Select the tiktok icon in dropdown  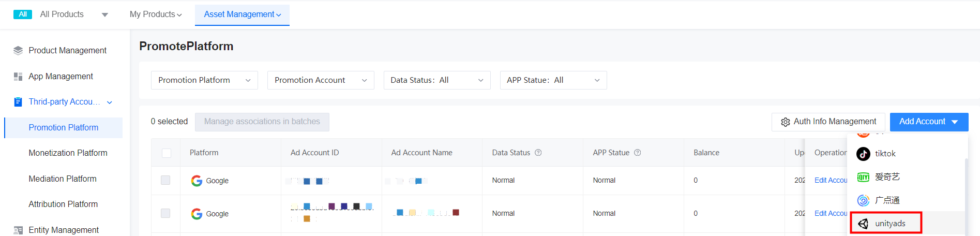click(x=863, y=154)
